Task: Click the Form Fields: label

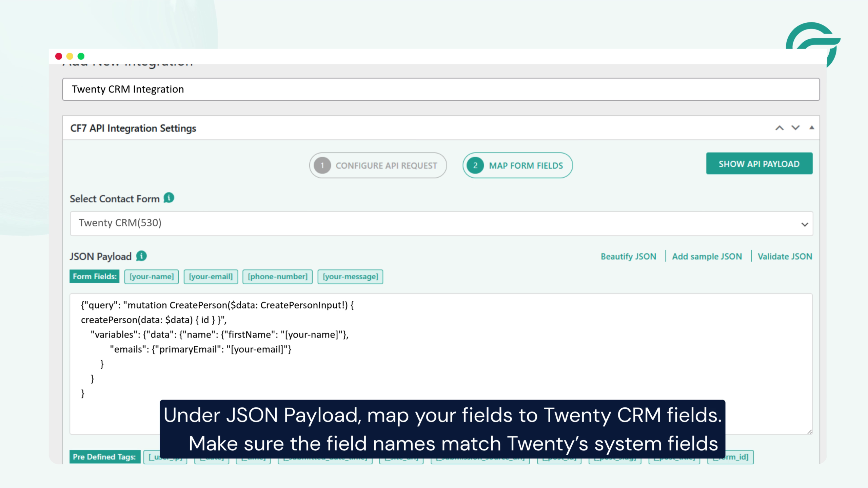Action: pos(95,277)
